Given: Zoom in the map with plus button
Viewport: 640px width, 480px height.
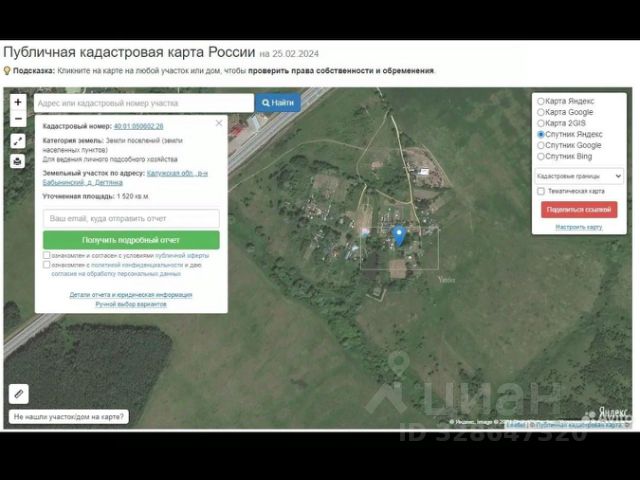Looking at the screenshot, I should (x=18, y=102).
